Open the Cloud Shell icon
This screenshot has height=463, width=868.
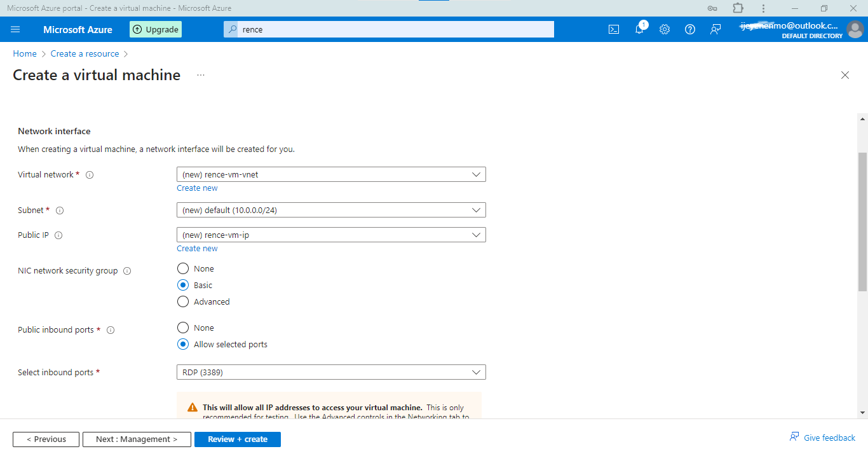(614, 29)
